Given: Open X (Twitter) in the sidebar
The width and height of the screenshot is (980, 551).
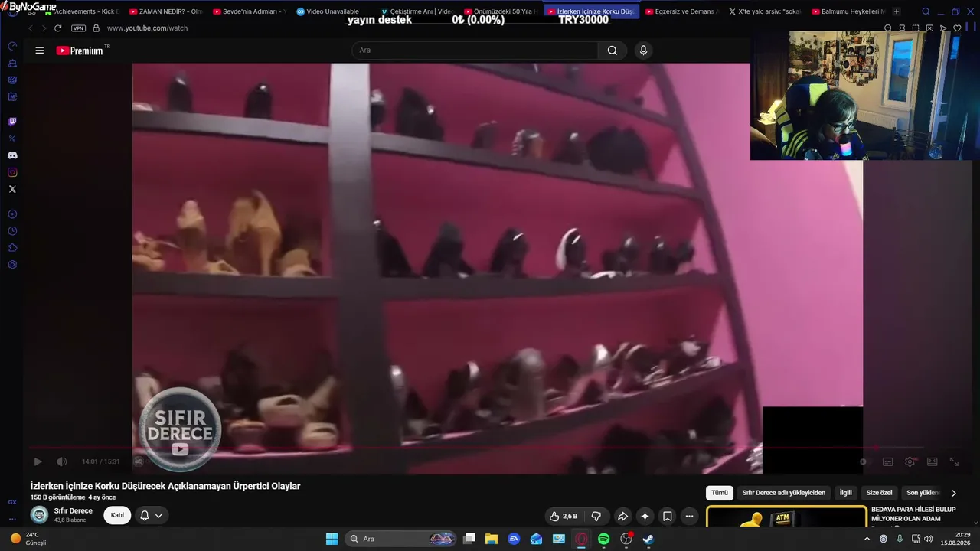Looking at the screenshot, I should 12,189.
